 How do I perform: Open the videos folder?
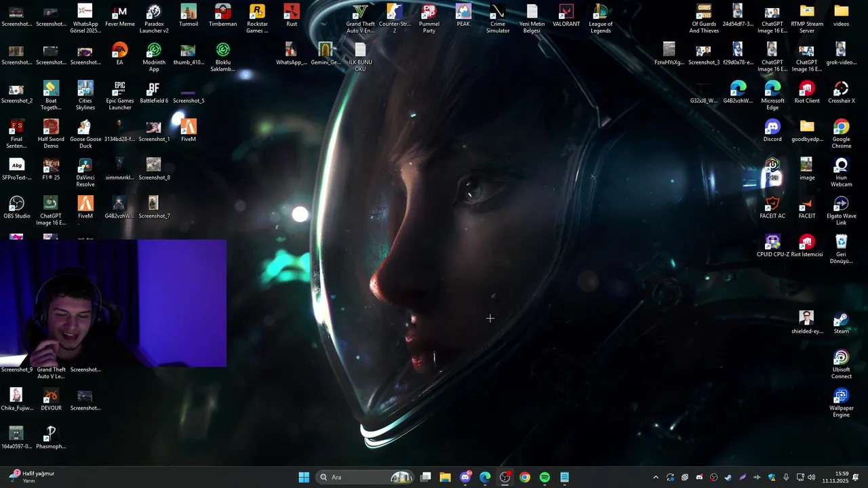click(x=841, y=16)
